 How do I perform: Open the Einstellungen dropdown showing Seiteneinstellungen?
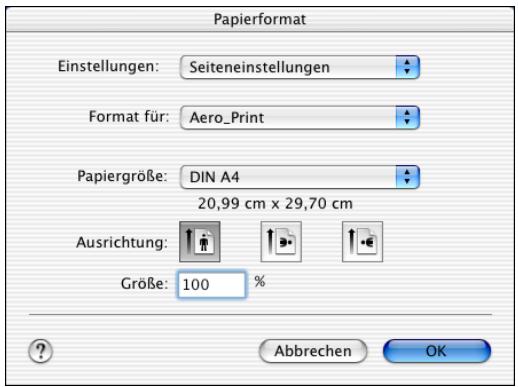(300, 67)
